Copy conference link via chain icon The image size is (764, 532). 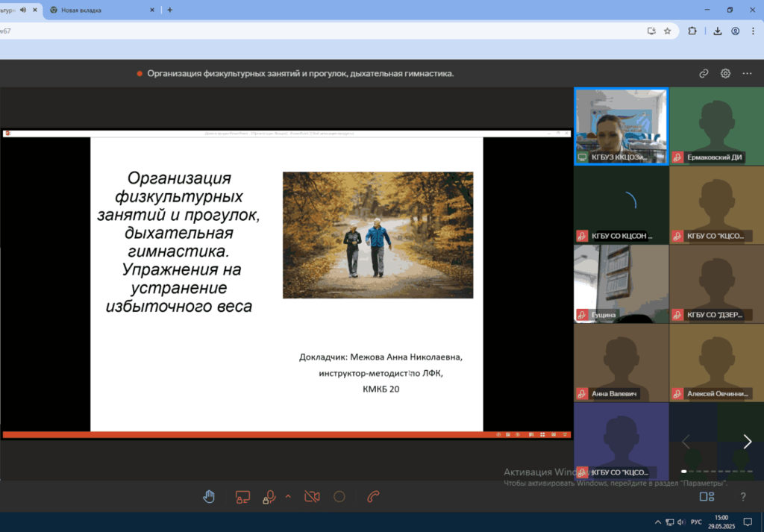(704, 74)
